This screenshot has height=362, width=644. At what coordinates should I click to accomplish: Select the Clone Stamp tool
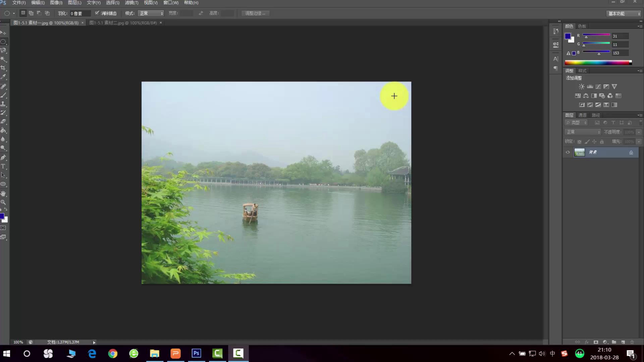(x=3, y=104)
